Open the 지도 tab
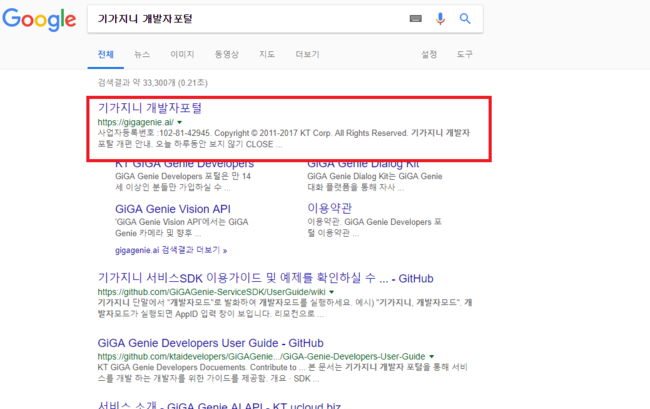650x409 pixels. (x=267, y=54)
